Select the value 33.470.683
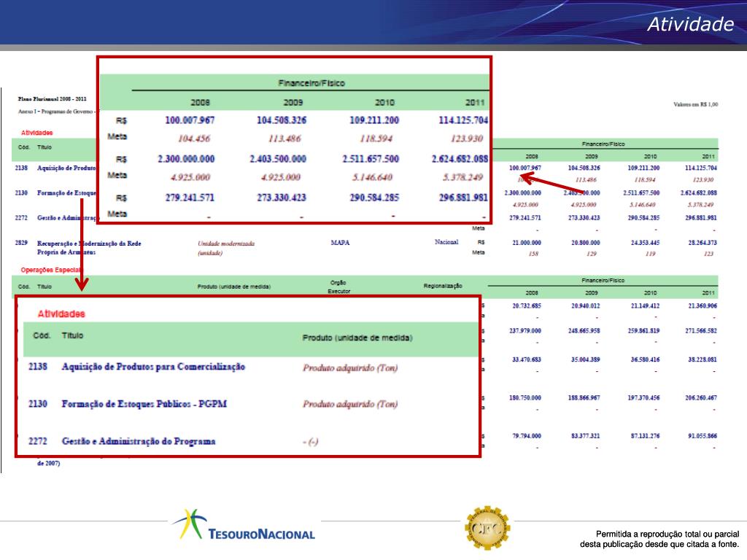 pyautogui.click(x=527, y=359)
